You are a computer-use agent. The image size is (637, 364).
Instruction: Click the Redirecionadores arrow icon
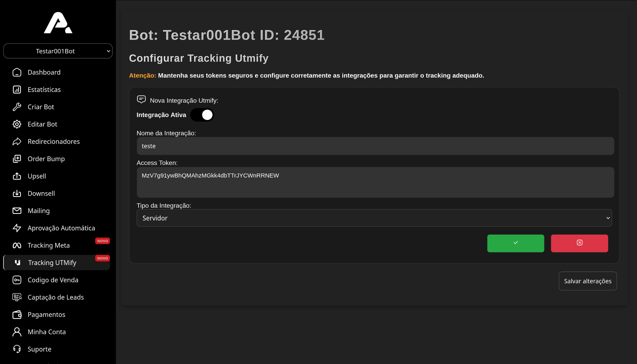(x=17, y=141)
